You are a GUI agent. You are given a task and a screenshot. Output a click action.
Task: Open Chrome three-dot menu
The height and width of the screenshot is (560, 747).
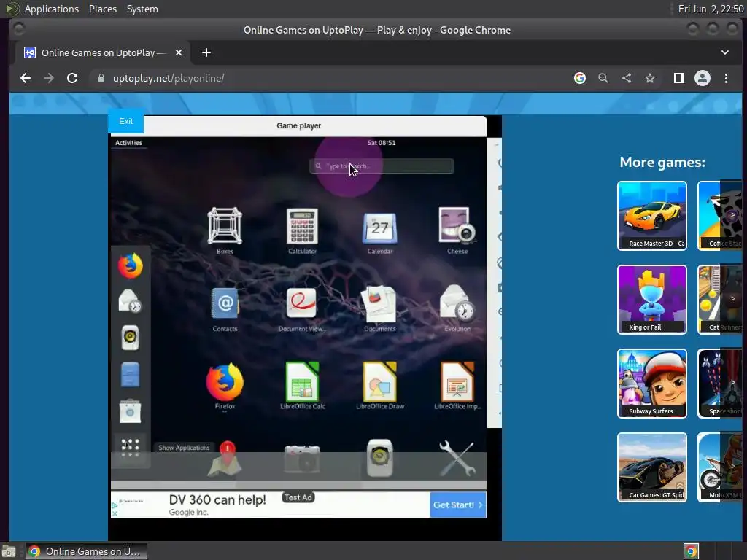point(726,78)
